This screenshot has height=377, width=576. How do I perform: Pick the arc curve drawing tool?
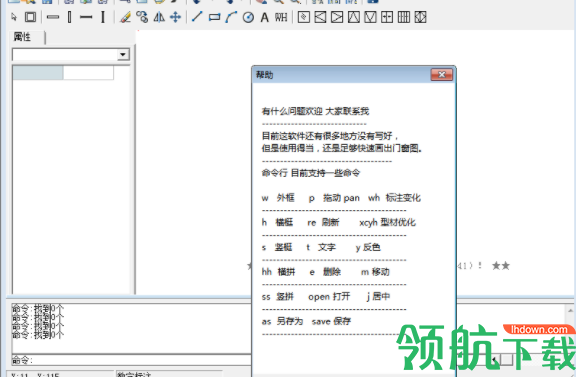point(231,17)
